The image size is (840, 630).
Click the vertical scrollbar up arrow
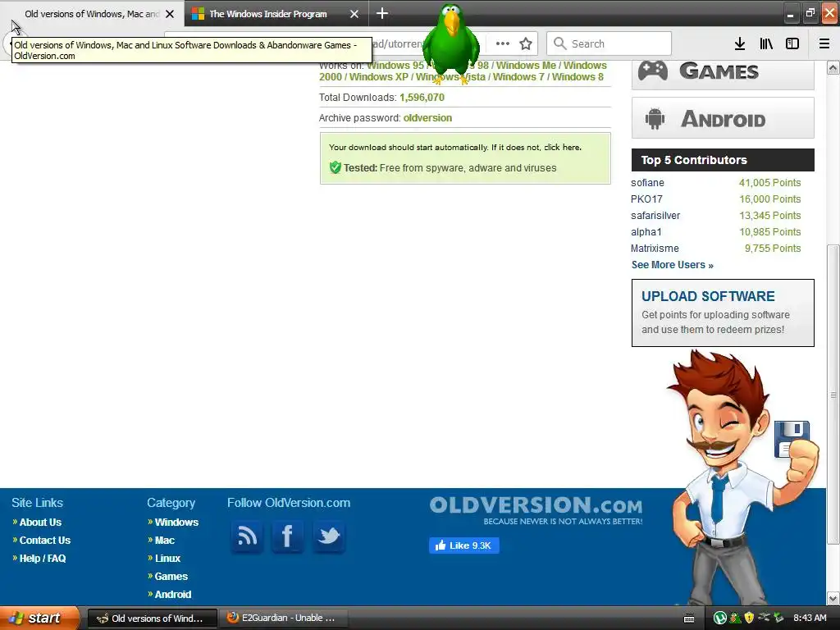[x=833, y=67]
